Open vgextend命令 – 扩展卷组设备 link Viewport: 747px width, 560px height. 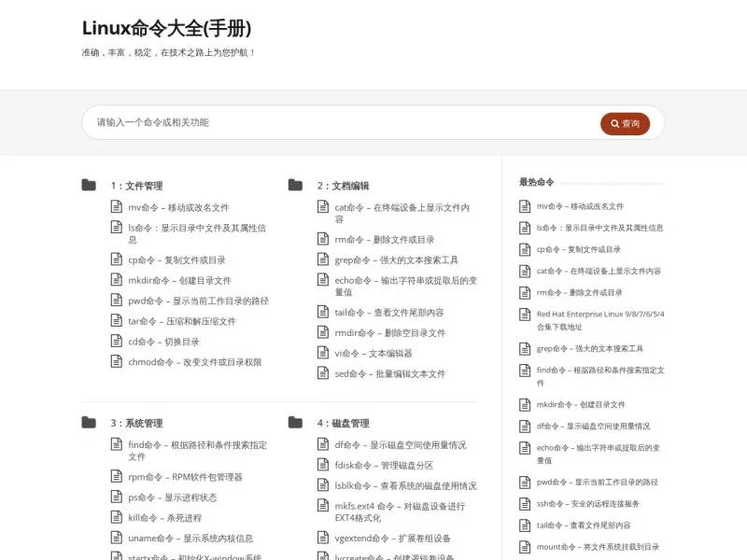tap(392, 539)
